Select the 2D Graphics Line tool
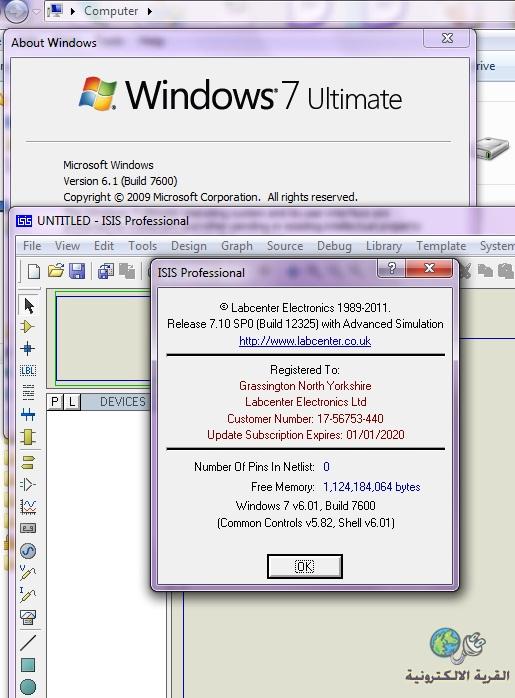Image resolution: width=515 pixels, height=698 pixels. [28, 642]
